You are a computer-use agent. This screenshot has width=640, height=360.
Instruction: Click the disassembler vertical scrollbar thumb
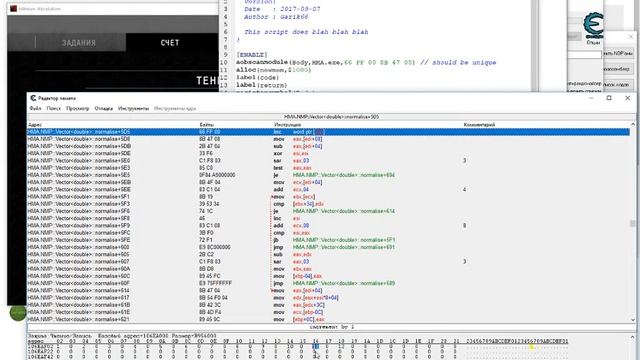[633, 223]
